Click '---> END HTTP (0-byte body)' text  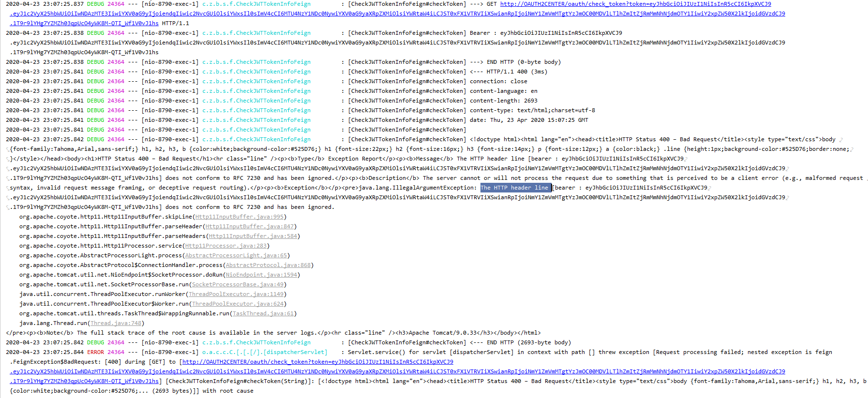coord(515,62)
